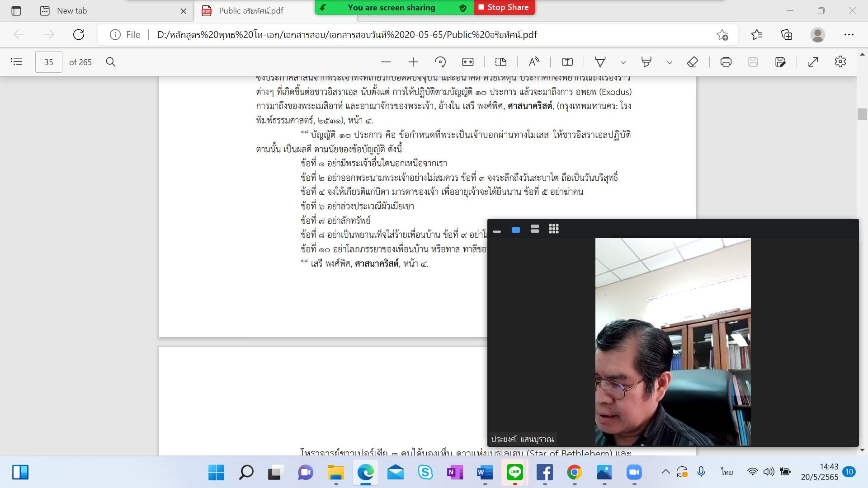The image size is (868, 488).
Task: Open PDF viewer settings gear
Action: (840, 62)
